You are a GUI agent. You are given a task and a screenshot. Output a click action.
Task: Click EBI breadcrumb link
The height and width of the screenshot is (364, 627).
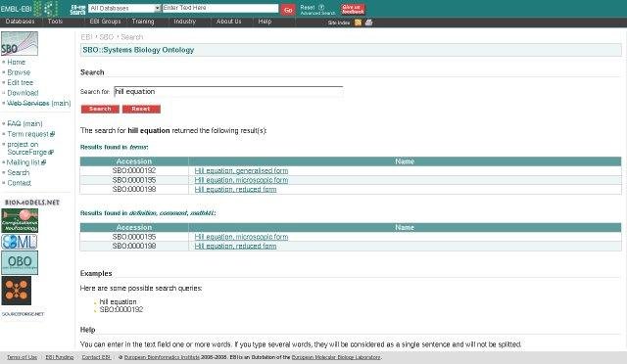tap(86, 37)
